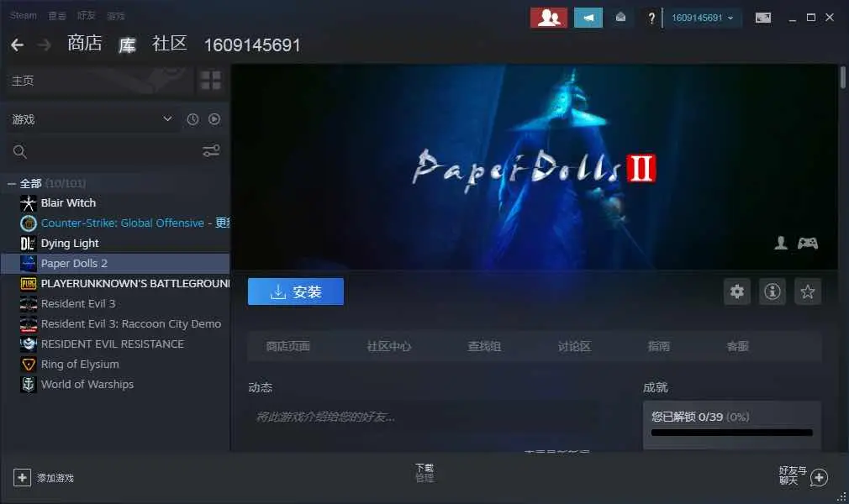Open 指南 link
Image resolution: width=849 pixels, height=504 pixels.
pyautogui.click(x=659, y=346)
